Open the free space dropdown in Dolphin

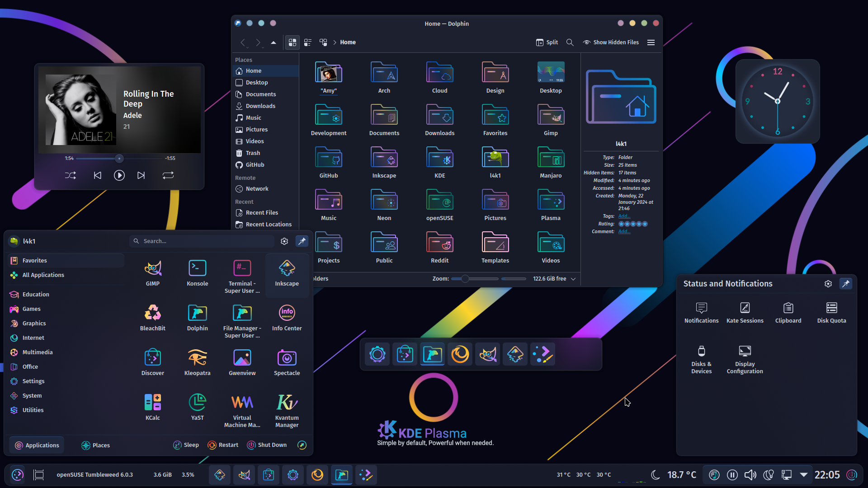point(573,279)
